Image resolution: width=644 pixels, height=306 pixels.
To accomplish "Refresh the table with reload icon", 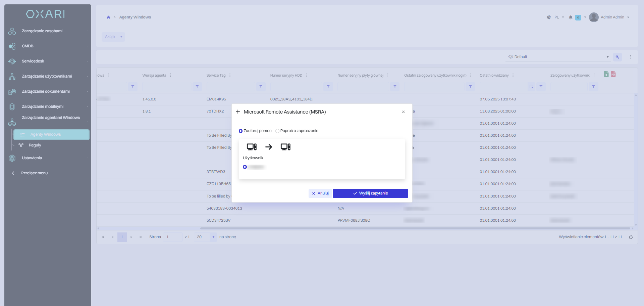I will (x=631, y=237).
